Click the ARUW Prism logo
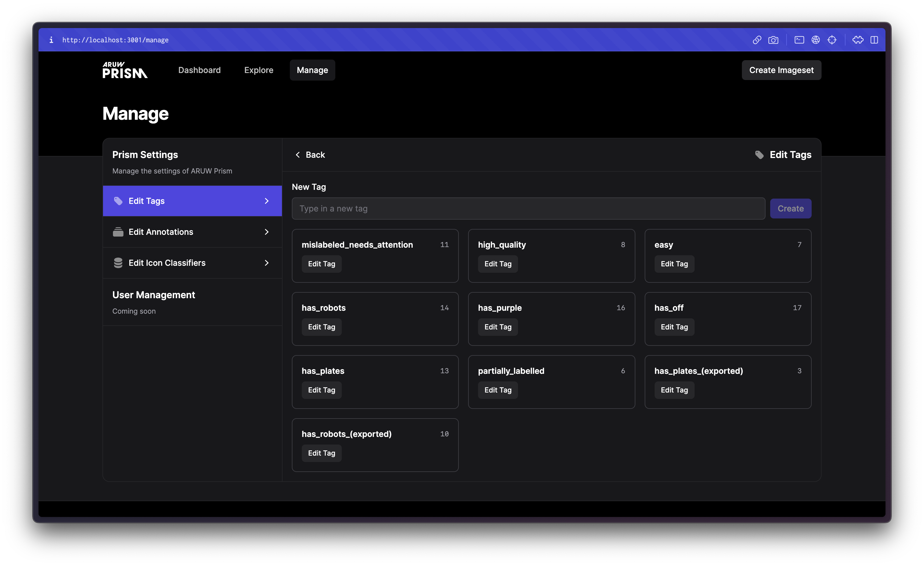 (x=125, y=70)
